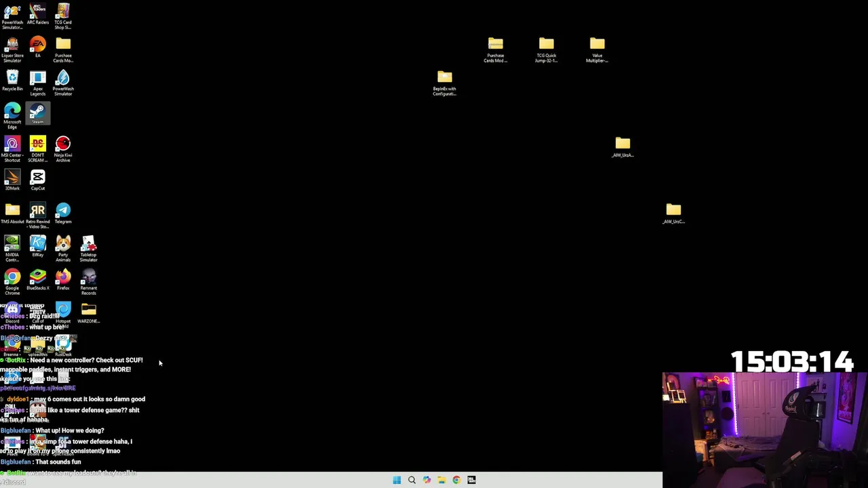Select Liquor Store Simulator desktop icon
The image size is (868, 488).
coord(12,49)
